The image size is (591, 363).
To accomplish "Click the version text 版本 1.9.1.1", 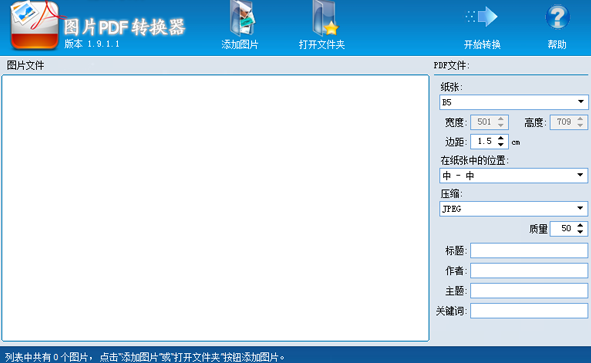I will click(x=92, y=44).
